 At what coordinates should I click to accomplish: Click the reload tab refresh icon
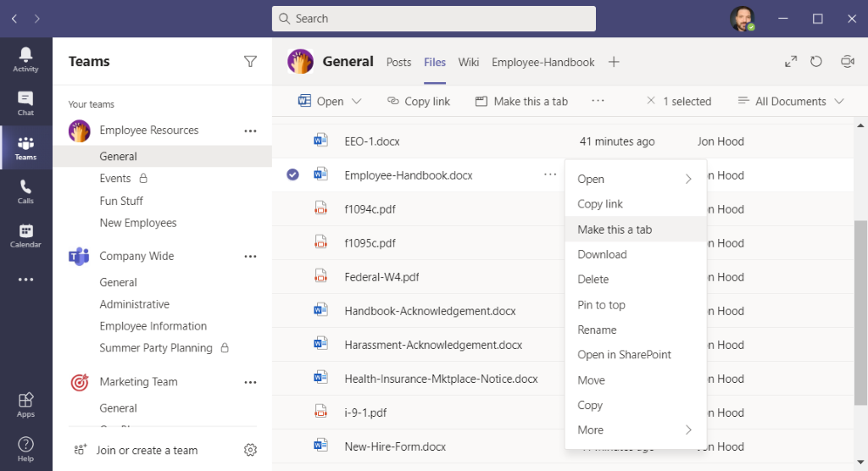(x=816, y=62)
